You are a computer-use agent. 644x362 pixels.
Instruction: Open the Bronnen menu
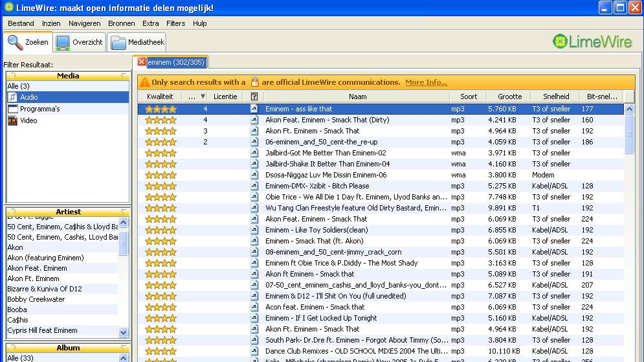coord(121,23)
